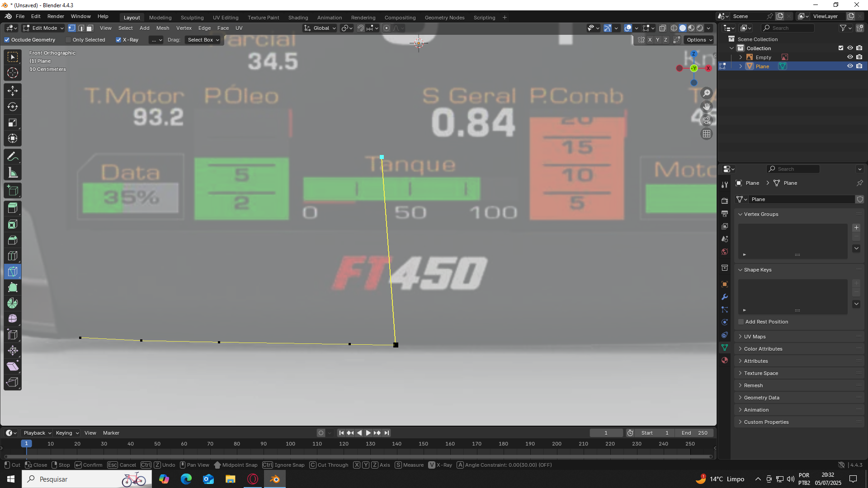Select the Rotate tool
This screenshot has width=868, height=488.
[x=13, y=107]
